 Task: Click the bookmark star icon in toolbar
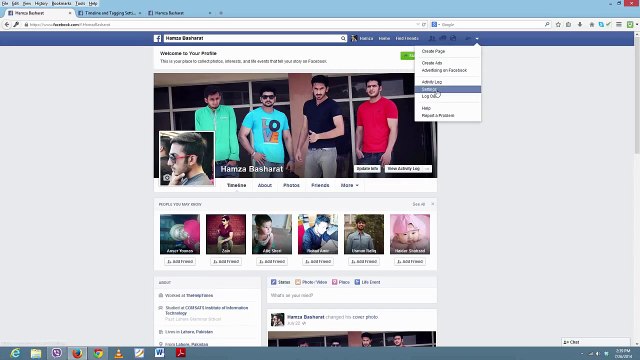(x=558, y=24)
